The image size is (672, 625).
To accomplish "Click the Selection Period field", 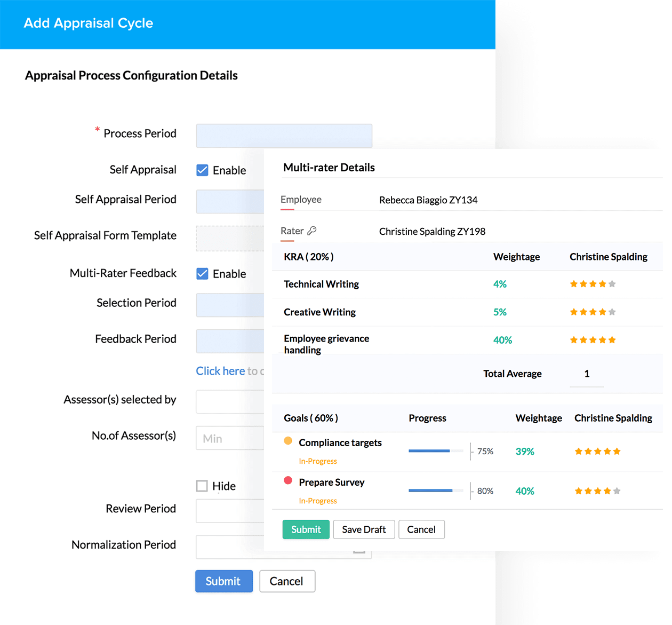I will 230,305.
